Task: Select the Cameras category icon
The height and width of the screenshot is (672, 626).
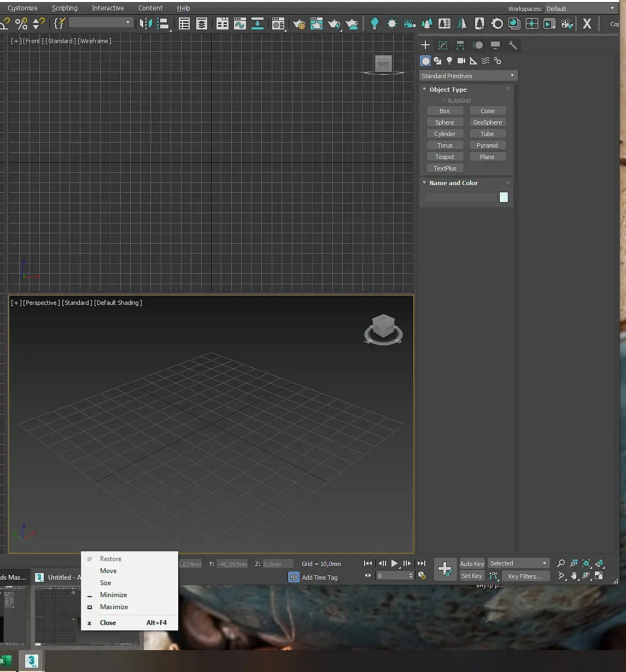Action: 461,61
